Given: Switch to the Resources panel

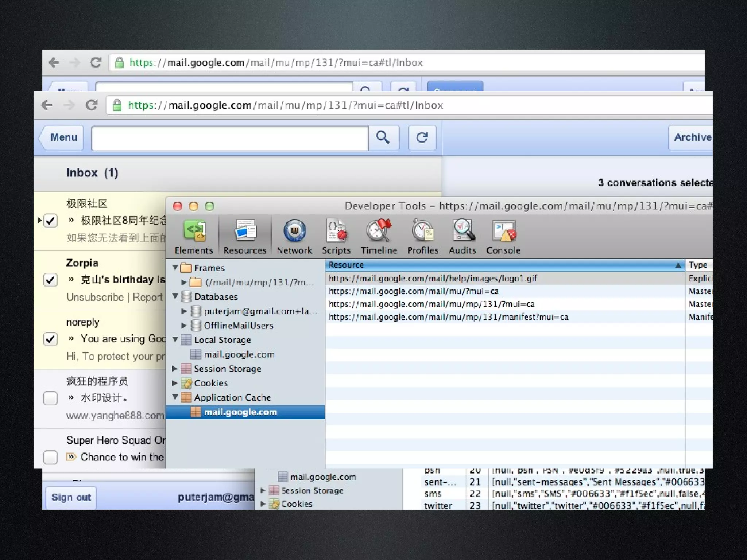Looking at the screenshot, I should (245, 237).
